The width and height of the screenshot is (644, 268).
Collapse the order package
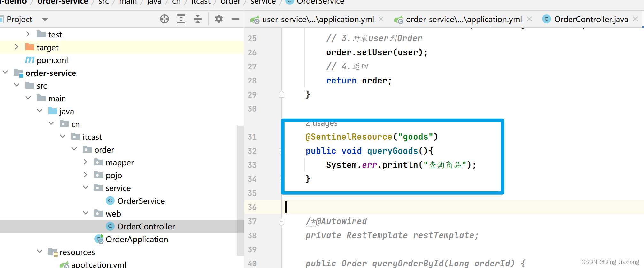pyautogui.click(x=74, y=149)
